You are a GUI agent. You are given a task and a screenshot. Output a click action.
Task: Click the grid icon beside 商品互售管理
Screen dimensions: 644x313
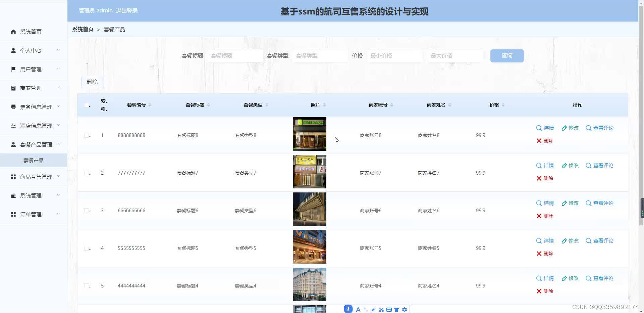[x=13, y=177]
